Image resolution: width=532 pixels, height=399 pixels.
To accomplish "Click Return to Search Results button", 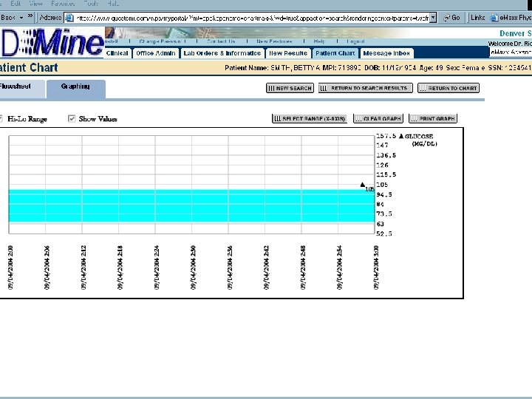I will pos(366,88).
